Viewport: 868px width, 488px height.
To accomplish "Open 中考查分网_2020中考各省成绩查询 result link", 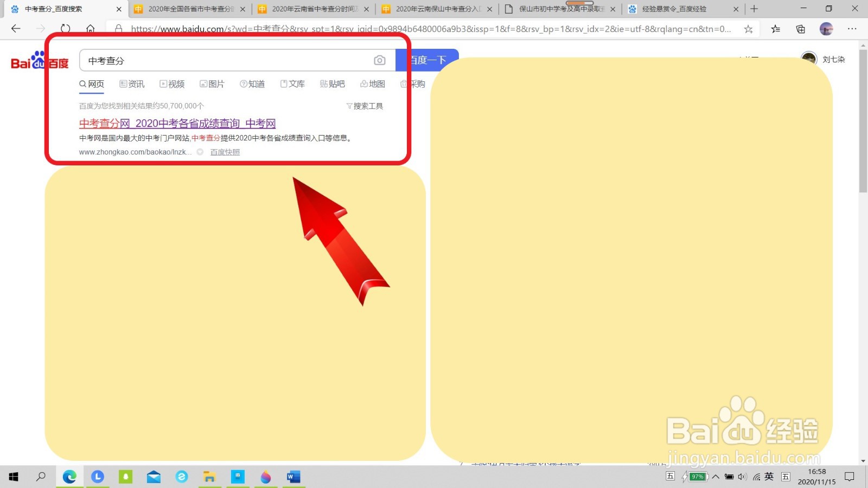I will 177,124.
